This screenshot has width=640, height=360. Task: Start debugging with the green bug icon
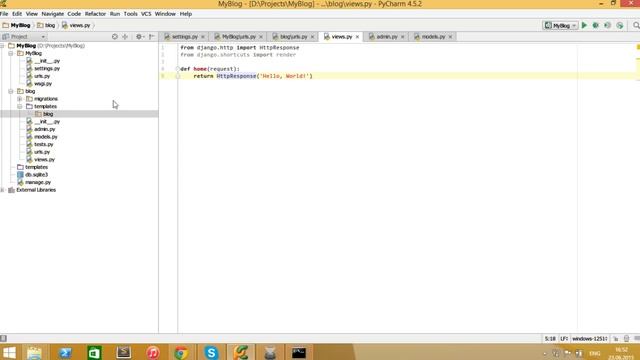(x=596, y=25)
